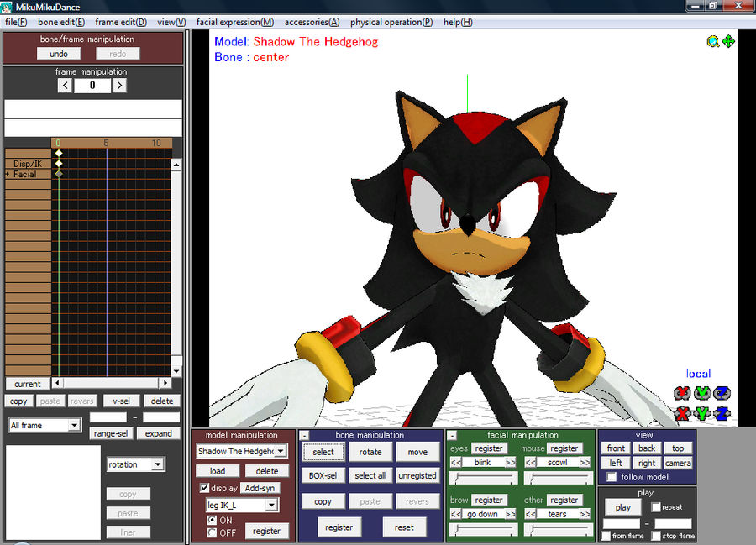Click the frame number input field
This screenshot has height=545, width=756.
click(92, 84)
